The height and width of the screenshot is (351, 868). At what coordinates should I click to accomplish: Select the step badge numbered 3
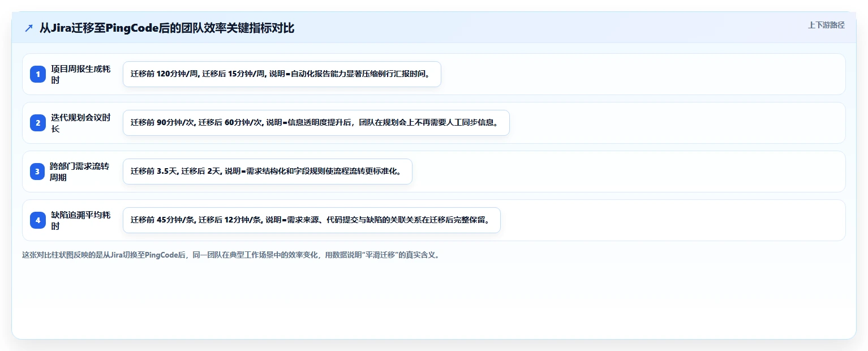click(38, 172)
